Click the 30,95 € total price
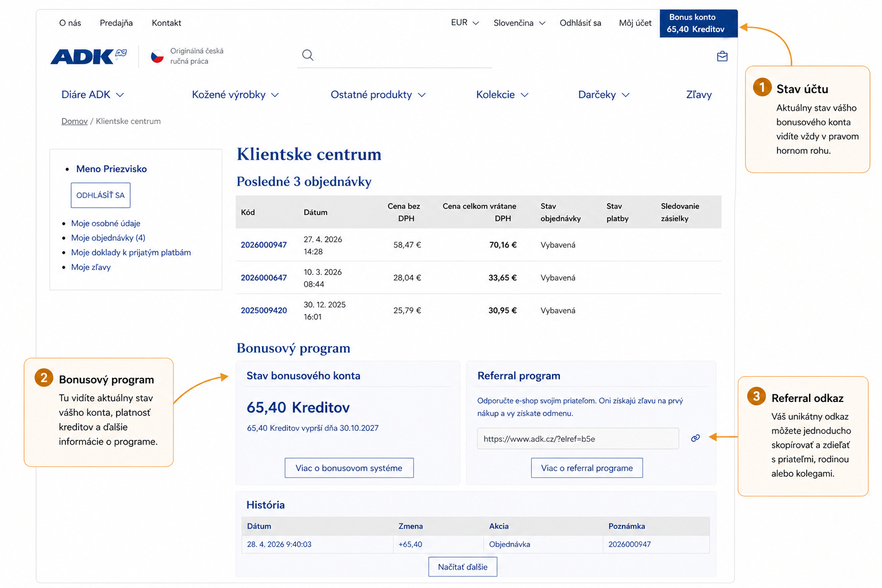This screenshot has height=588, width=882. (502, 311)
